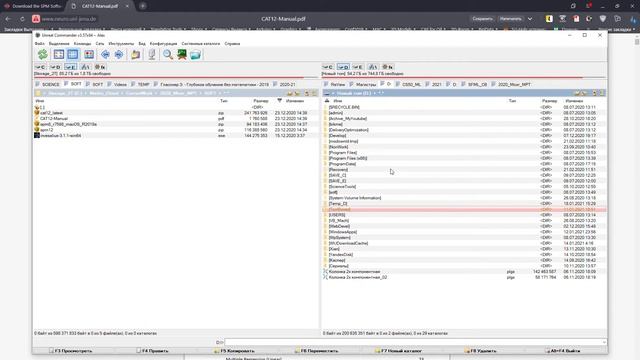Click the command line input field
Screen dimensions: 640x360
click(x=415, y=342)
